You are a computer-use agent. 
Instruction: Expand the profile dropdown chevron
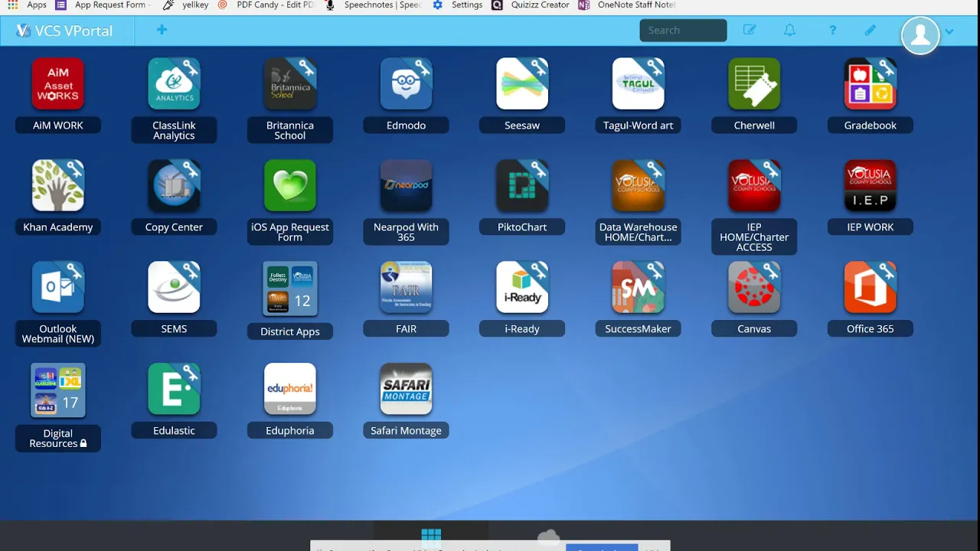pos(949,31)
